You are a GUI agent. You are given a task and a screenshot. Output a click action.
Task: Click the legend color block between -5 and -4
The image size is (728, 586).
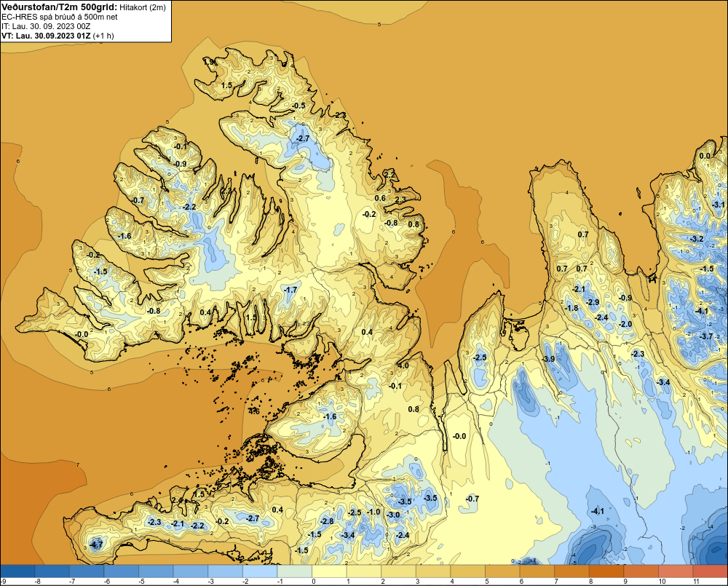pyautogui.click(x=156, y=571)
